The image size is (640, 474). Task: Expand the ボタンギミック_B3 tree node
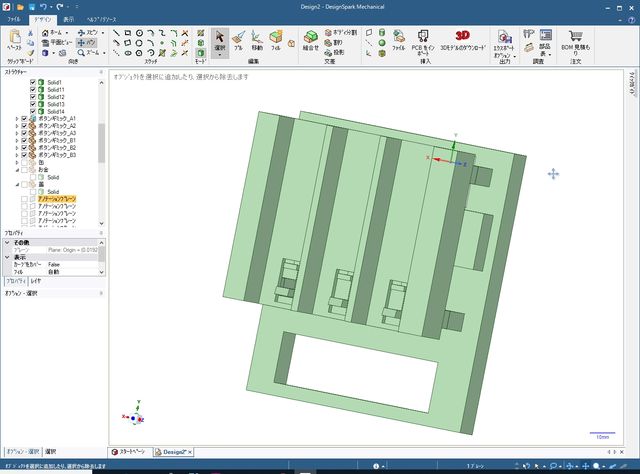tap(17, 155)
